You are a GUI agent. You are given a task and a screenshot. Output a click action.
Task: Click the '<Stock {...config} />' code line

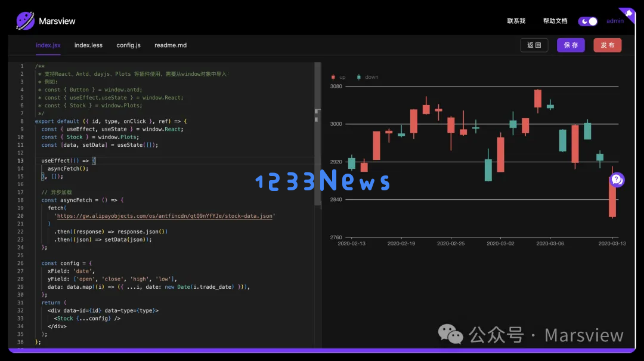pos(87,318)
